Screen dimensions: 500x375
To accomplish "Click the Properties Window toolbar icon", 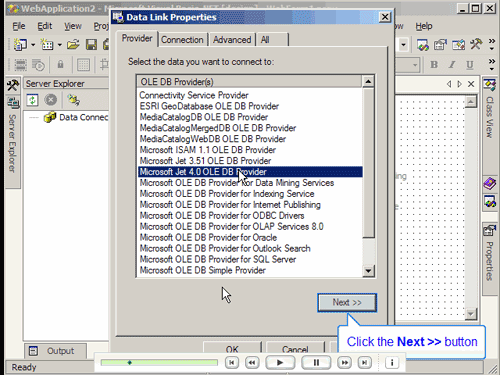I will [440, 45].
